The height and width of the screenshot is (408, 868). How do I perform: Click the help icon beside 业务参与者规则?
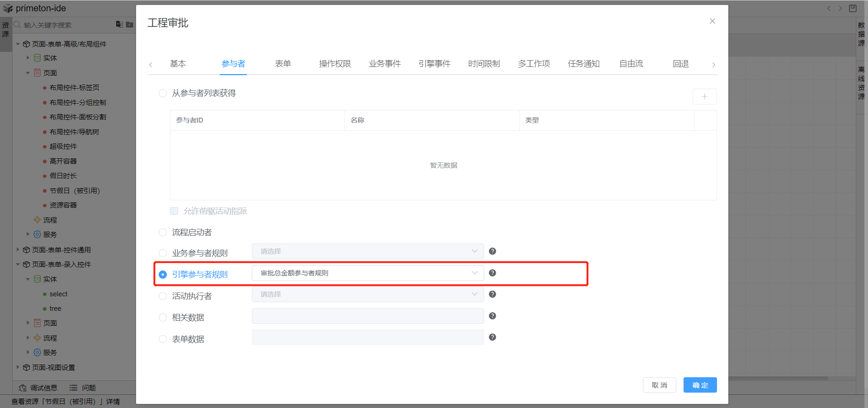492,251
